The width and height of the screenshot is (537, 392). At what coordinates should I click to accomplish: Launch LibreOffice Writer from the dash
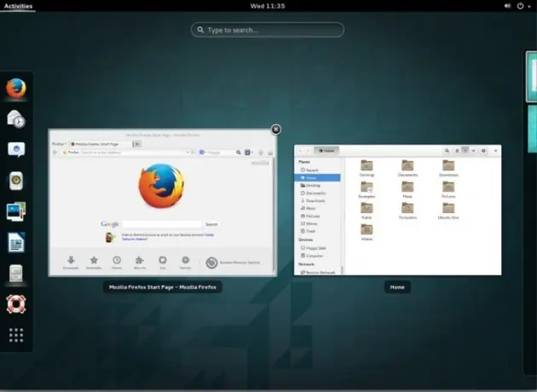16,242
